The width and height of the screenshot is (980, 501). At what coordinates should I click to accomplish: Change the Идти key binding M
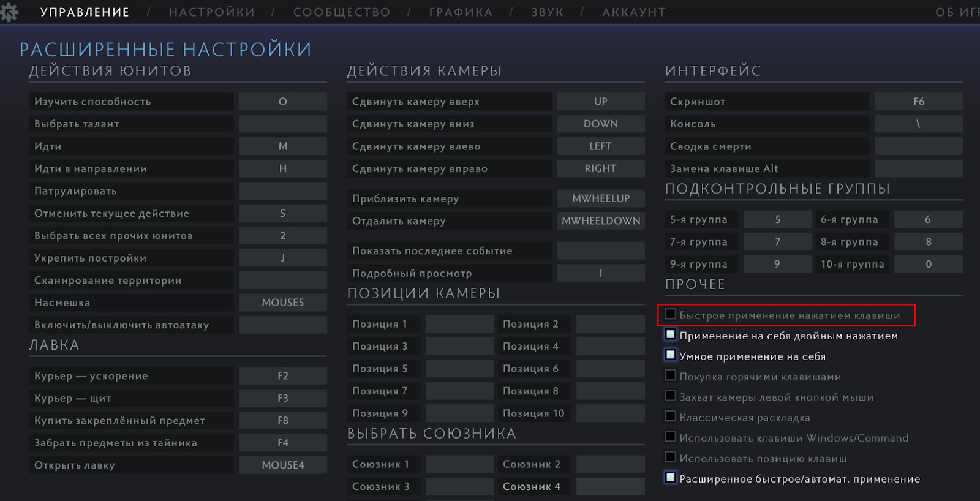pos(283,146)
